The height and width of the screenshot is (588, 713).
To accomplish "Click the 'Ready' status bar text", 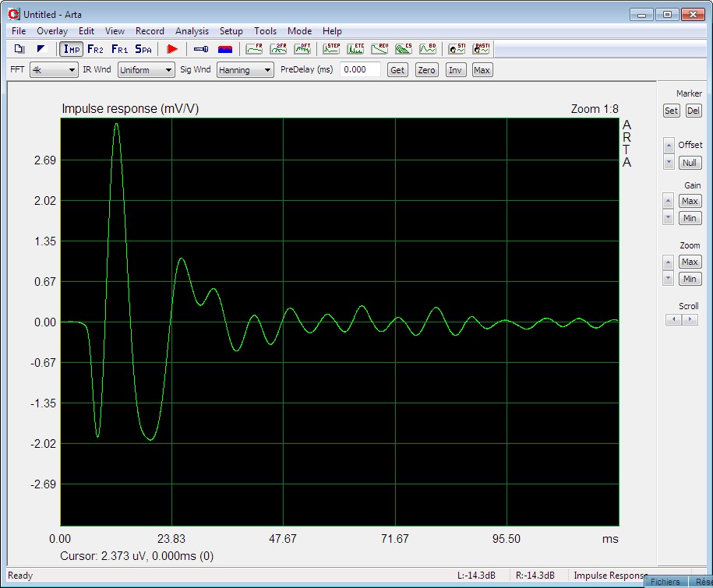I will pos(20,576).
